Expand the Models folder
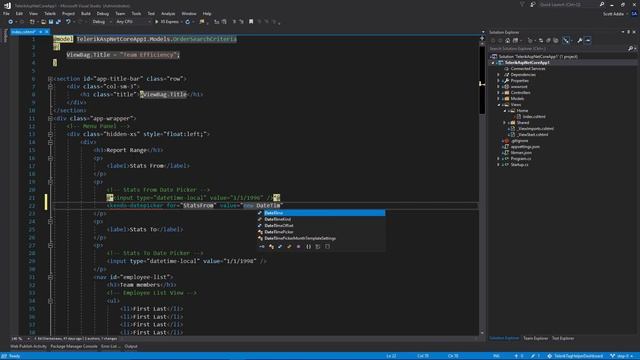640x360 pixels. [498, 98]
